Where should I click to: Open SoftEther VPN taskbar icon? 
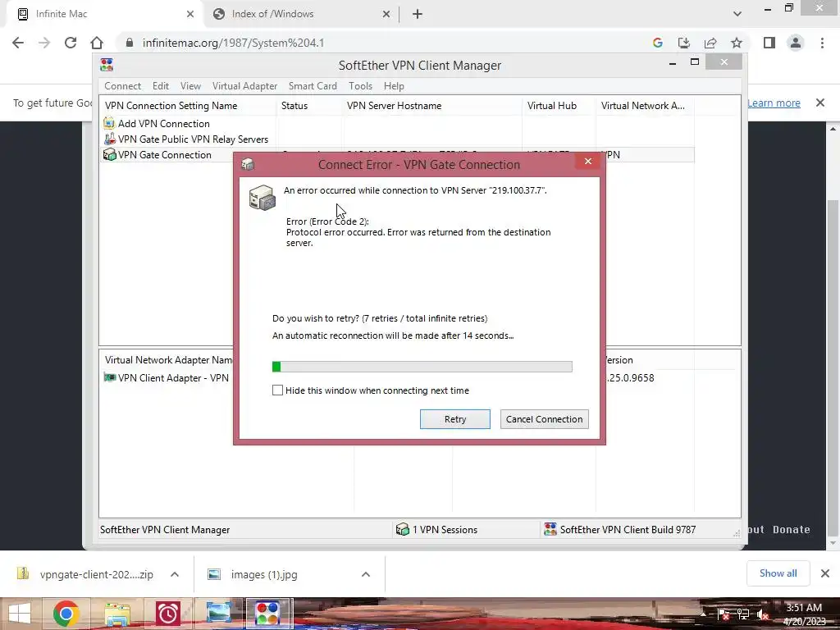tap(267, 614)
